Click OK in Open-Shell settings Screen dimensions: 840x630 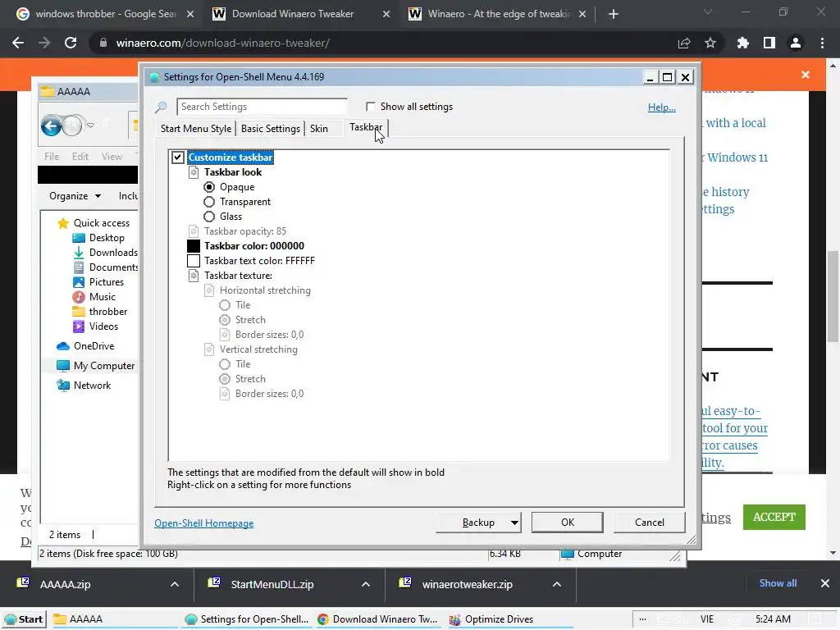point(568,523)
